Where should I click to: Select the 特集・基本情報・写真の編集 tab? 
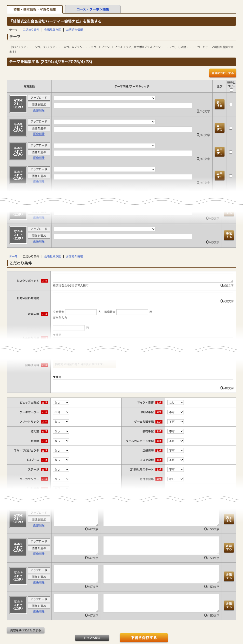[35, 9]
